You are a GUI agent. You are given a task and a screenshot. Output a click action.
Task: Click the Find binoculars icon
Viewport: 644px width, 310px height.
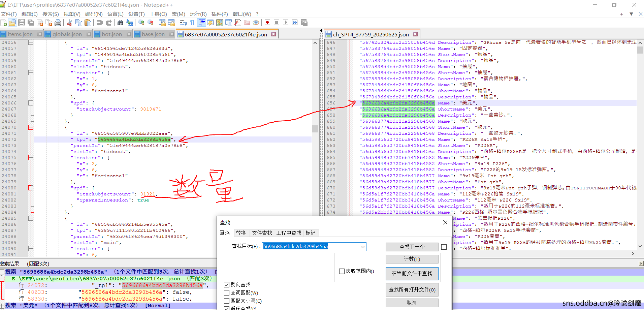pyautogui.click(x=120, y=23)
